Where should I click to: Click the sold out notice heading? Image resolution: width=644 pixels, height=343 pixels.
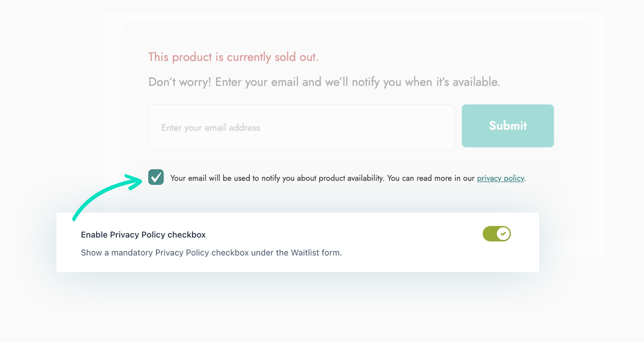point(233,57)
